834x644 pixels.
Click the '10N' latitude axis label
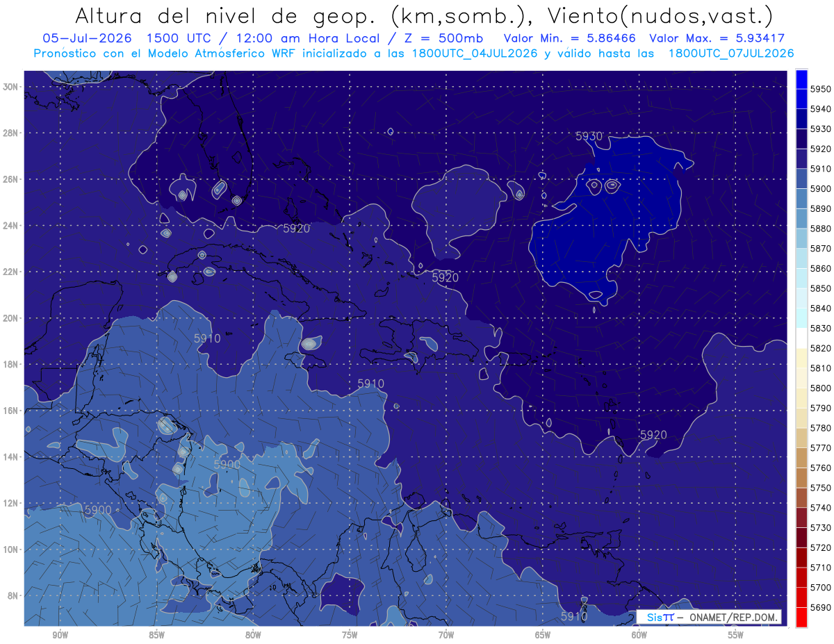click(x=10, y=550)
